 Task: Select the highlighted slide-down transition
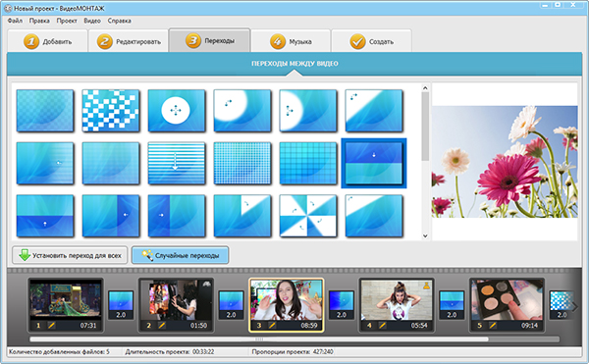coord(373,163)
